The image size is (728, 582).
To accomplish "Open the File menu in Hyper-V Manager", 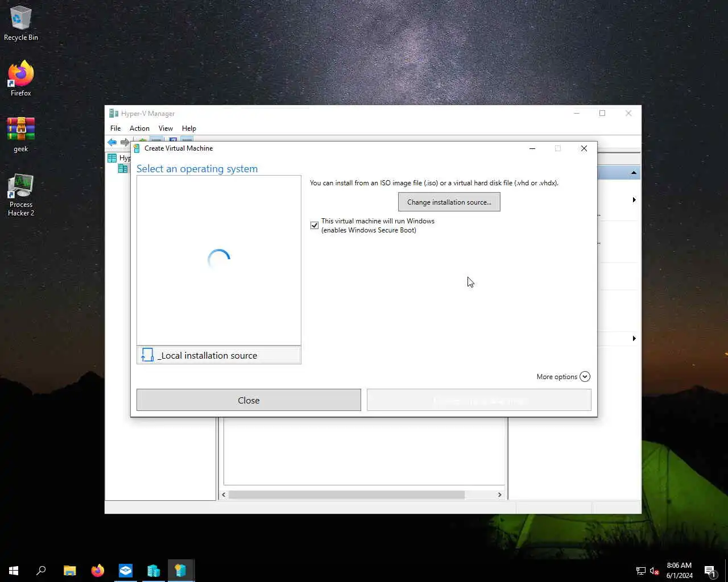I will (x=115, y=128).
